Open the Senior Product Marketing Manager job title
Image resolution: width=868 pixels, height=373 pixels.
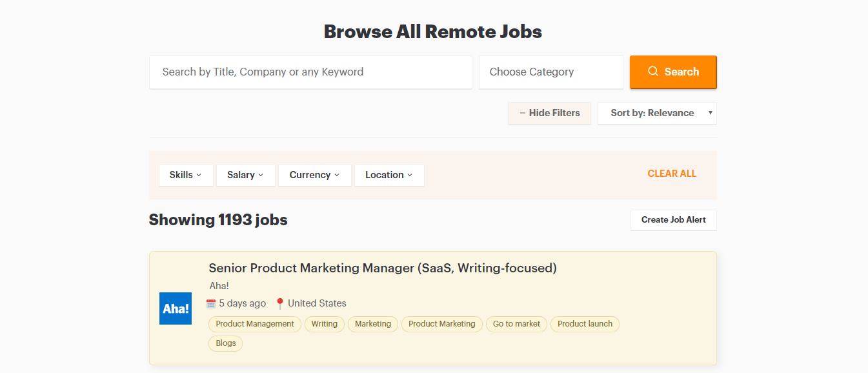pos(383,268)
